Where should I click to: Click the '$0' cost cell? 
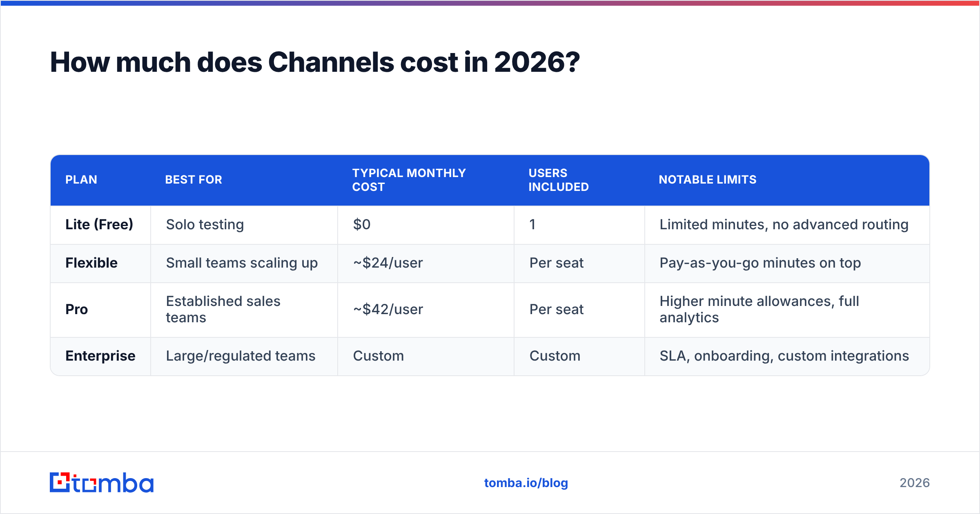(426, 225)
